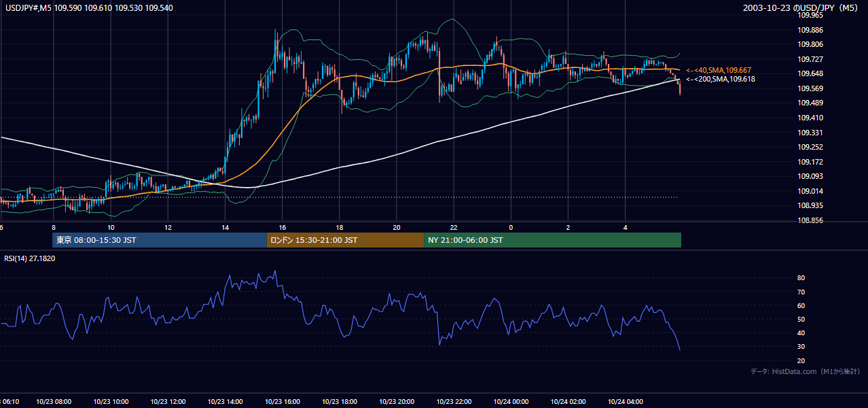Click price axis value 108.935

pyautogui.click(x=810, y=205)
